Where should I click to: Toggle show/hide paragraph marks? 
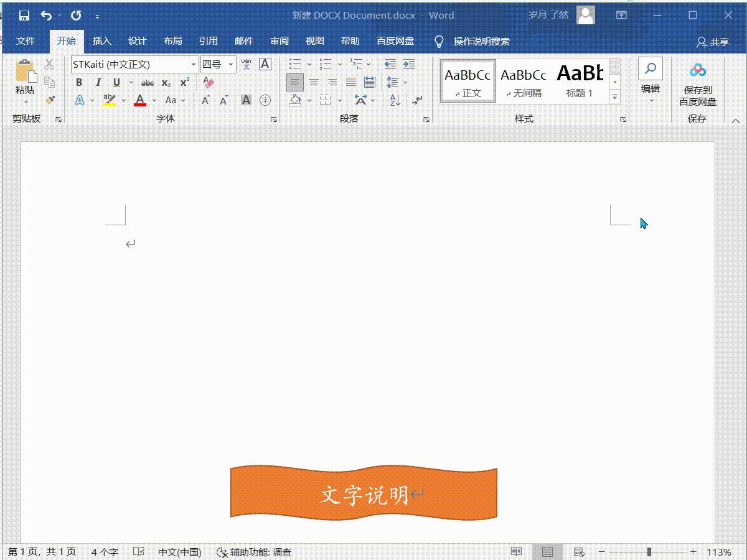point(417,100)
